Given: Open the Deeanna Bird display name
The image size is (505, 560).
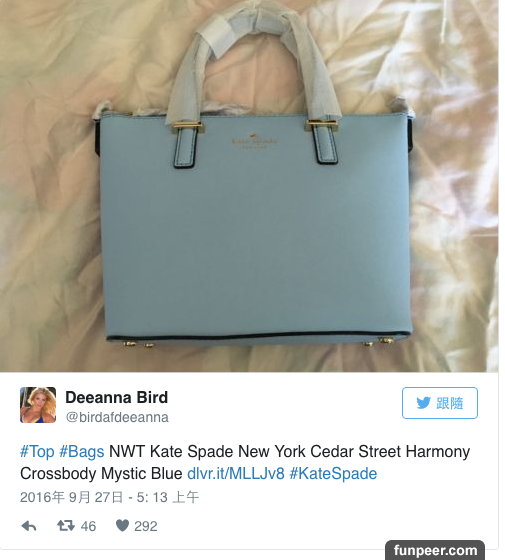Looking at the screenshot, I should [116, 398].
